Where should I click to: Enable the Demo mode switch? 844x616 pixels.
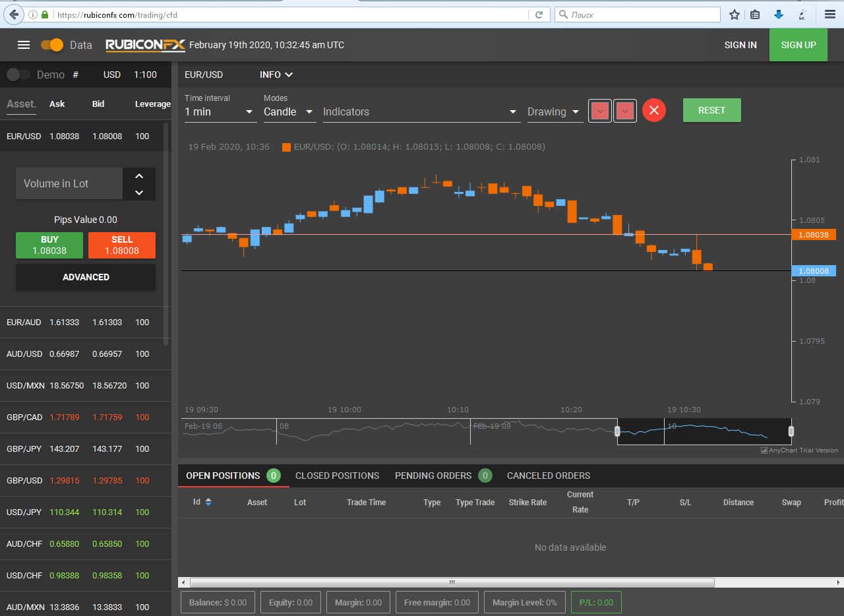coord(18,75)
